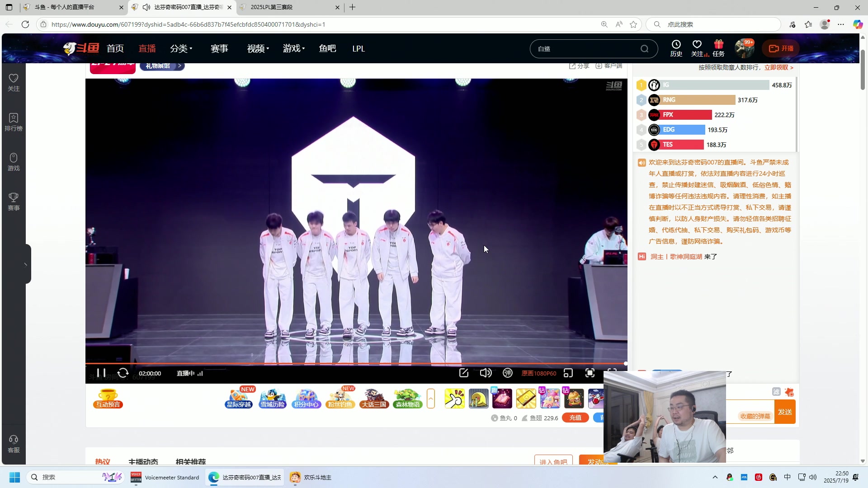This screenshot has height=488, width=868.
Task: Open 客服 support in left sidebar
Action: tap(14, 444)
